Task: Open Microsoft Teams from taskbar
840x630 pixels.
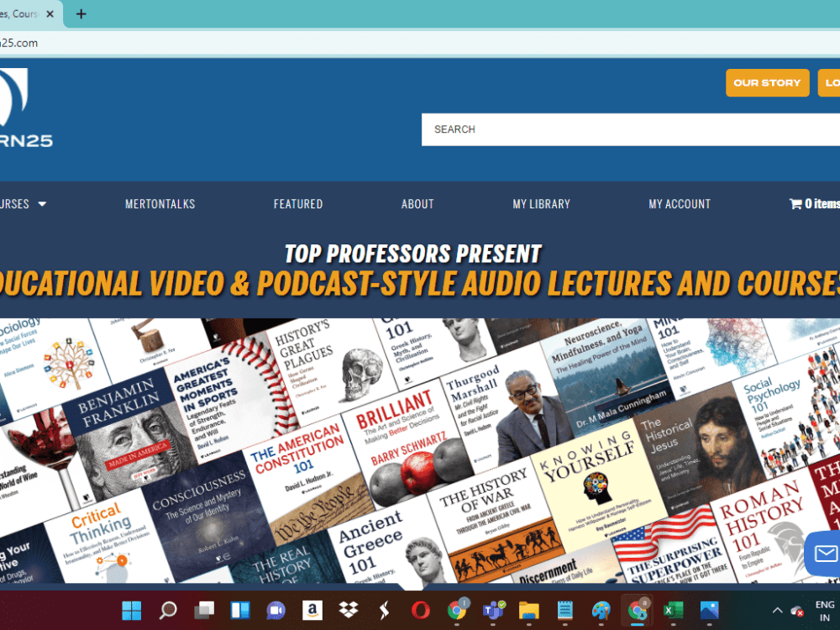Action: (493, 610)
